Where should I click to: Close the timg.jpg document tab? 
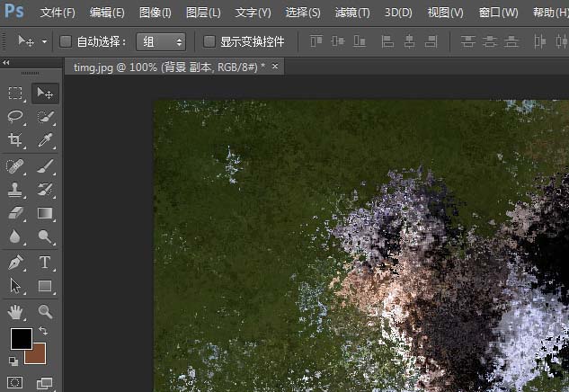coord(275,66)
